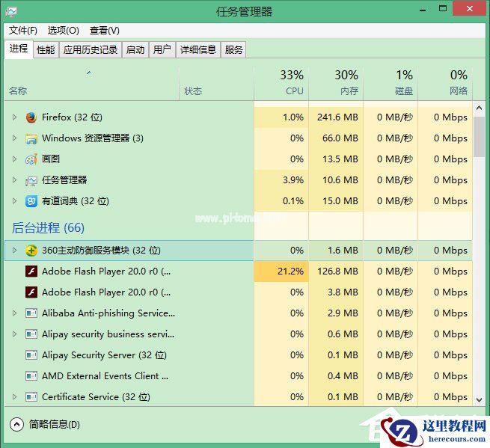Collapse to 简略信息(D) view
Image resolution: width=490 pixels, height=448 pixels.
click(x=45, y=424)
